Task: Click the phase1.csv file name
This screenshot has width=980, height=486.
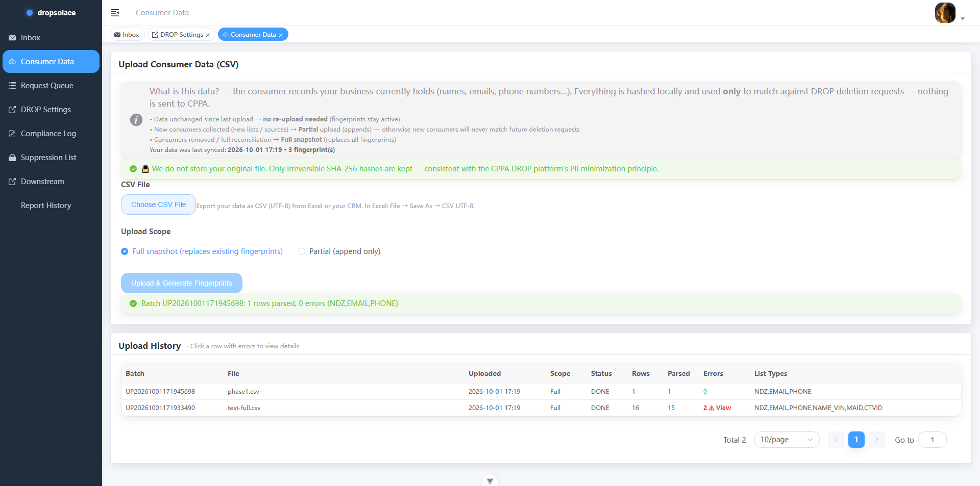Action: 243,392
